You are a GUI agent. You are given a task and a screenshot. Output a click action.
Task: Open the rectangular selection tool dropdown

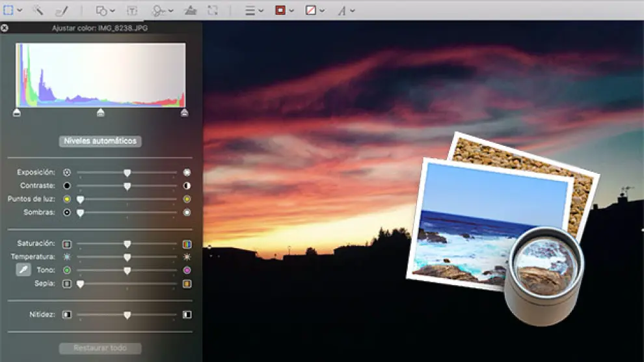click(12, 10)
